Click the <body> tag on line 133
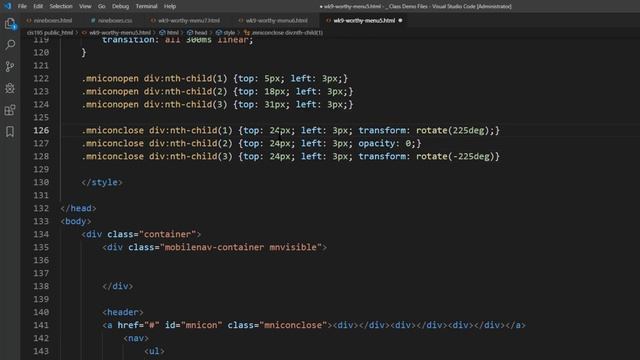This screenshot has width=640, height=360. [76, 221]
